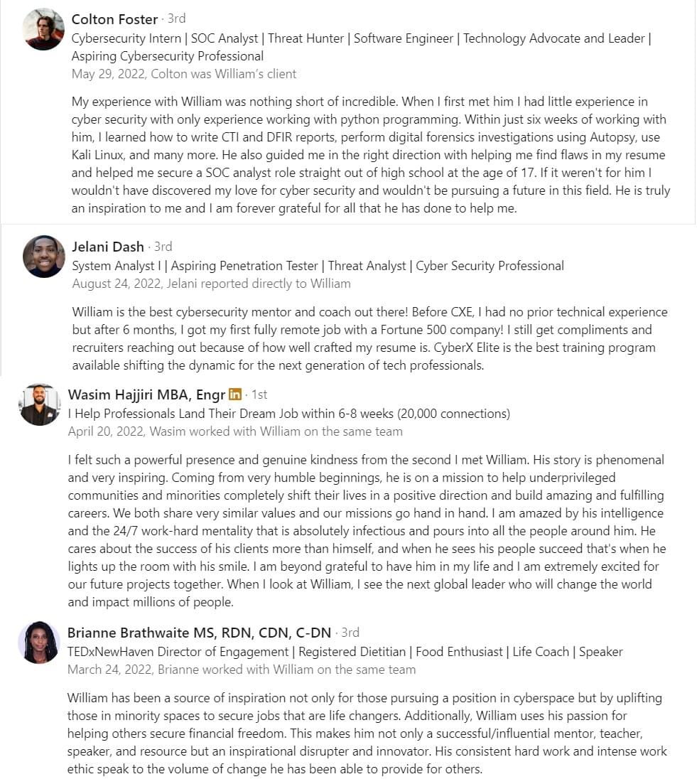
Task: Click the March 24, 2022 relationship line
Action: point(242,670)
